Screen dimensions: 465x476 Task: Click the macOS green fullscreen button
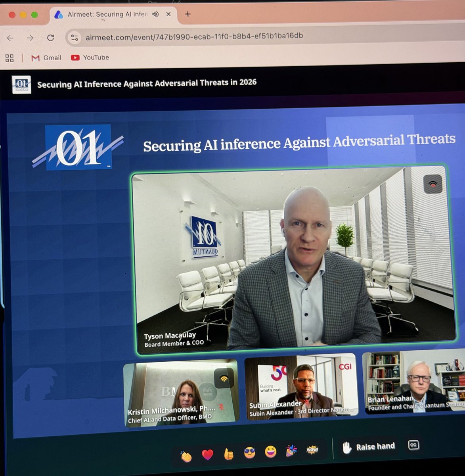[x=34, y=15]
